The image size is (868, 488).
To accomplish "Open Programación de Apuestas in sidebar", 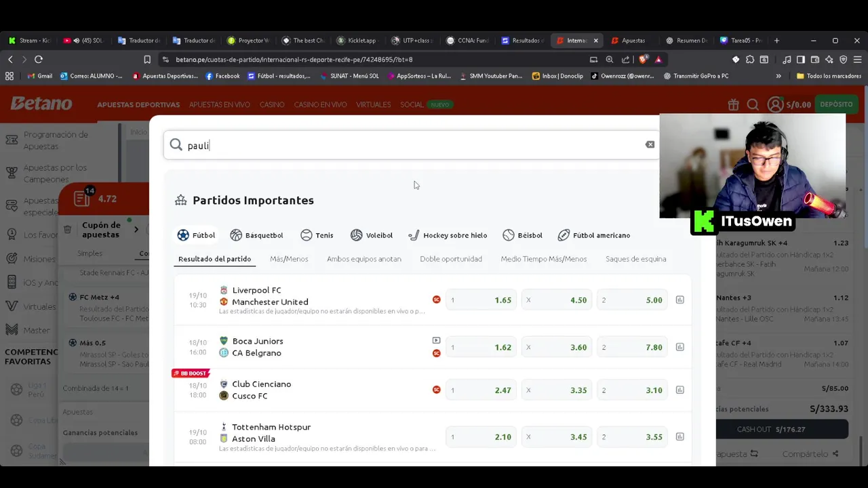I will [x=56, y=140].
